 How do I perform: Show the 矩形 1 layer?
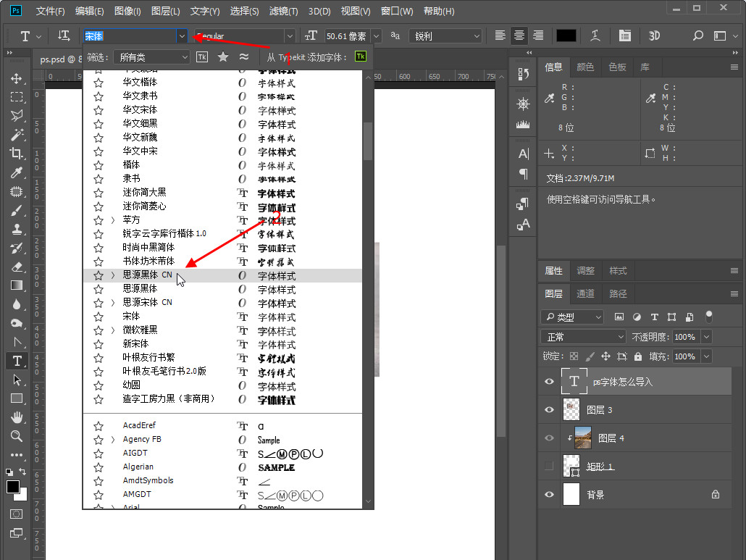click(x=549, y=467)
